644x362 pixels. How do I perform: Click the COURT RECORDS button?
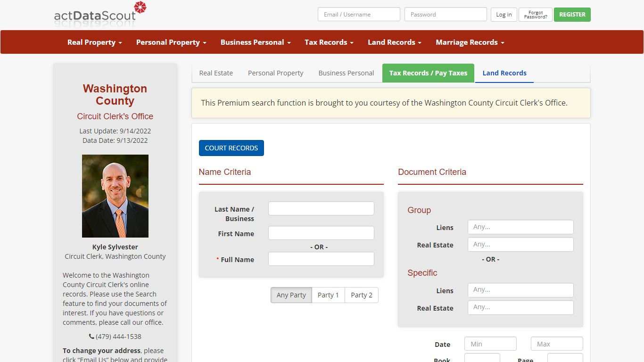(x=231, y=148)
